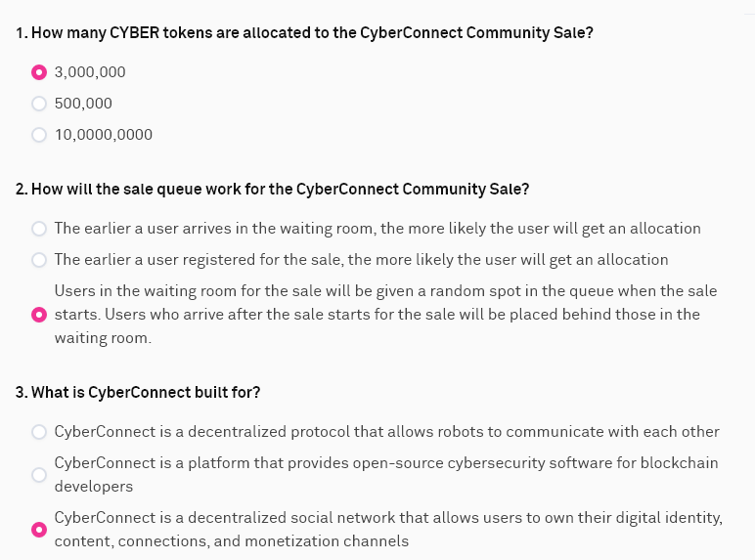Click question 2 heading about sale queue

273,189
